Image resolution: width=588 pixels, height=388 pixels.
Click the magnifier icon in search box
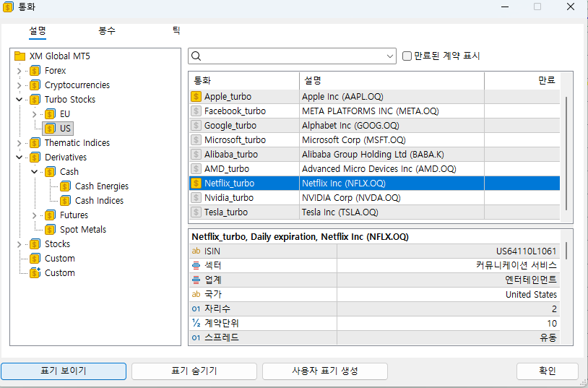point(196,56)
